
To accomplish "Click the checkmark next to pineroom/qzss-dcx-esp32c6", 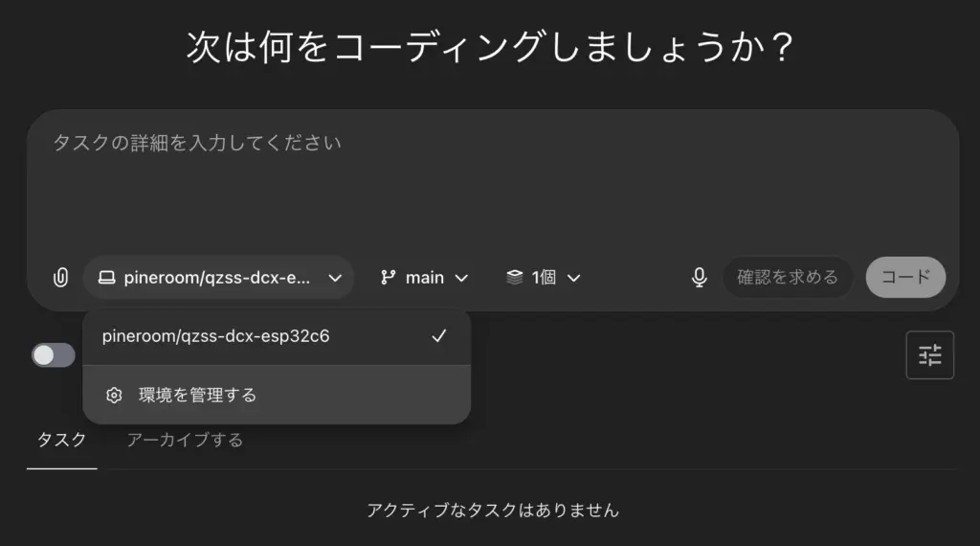I will [439, 336].
